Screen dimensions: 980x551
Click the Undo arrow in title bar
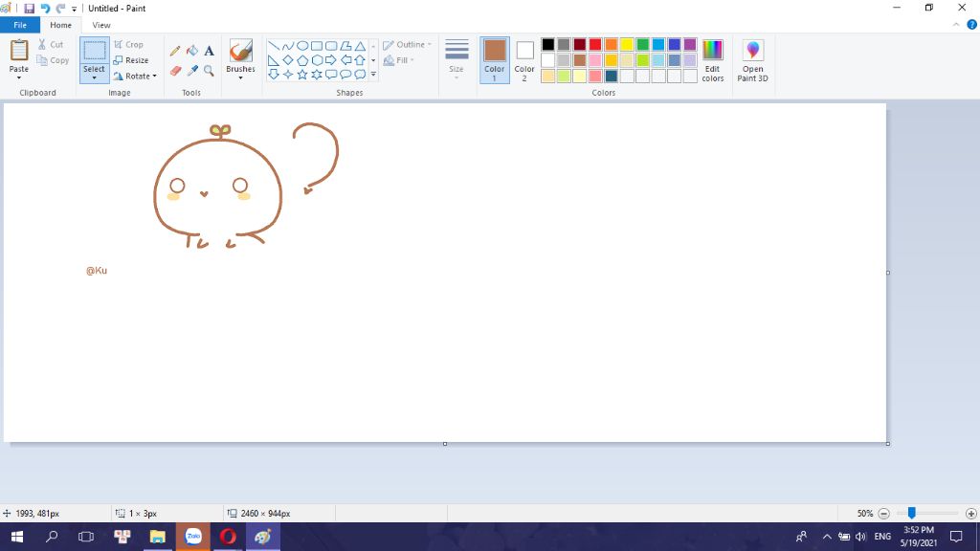coord(45,8)
